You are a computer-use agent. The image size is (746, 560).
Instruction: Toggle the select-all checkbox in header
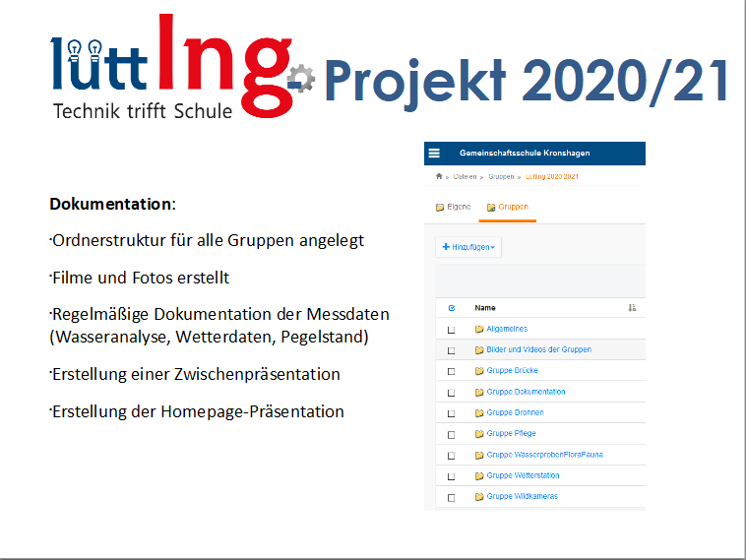(x=452, y=308)
